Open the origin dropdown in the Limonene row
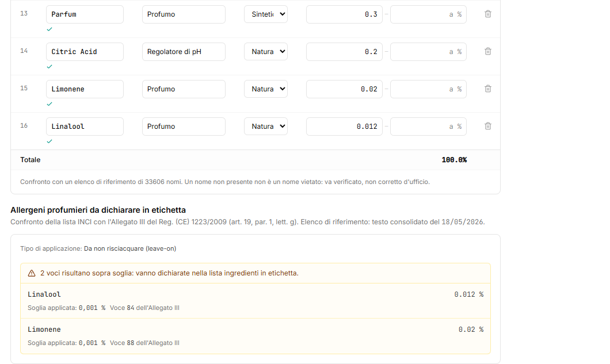The width and height of the screenshot is (610, 364). point(266,89)
